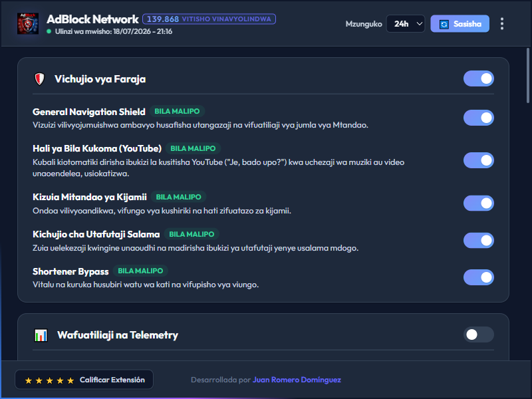This screenshot has width=532, height=399.
Task: Click the Shortener Bypass title
Action: [x=70, y=271]
